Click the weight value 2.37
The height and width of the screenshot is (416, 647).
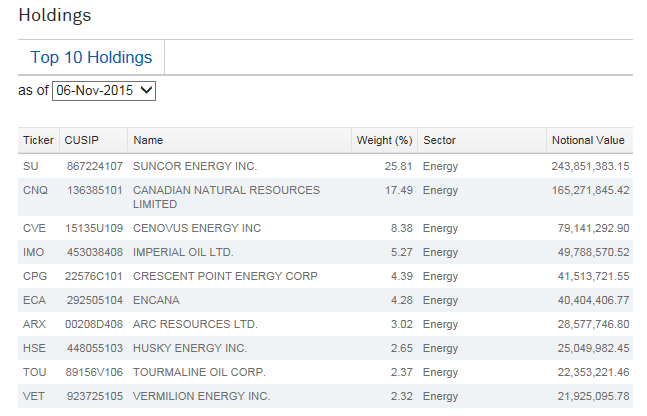point(402,372)
